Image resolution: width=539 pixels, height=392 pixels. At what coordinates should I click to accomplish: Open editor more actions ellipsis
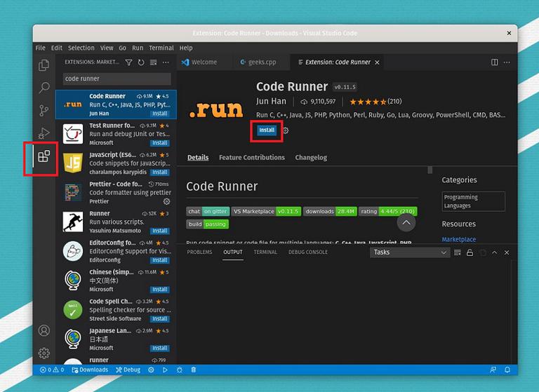tap(507, 62)
